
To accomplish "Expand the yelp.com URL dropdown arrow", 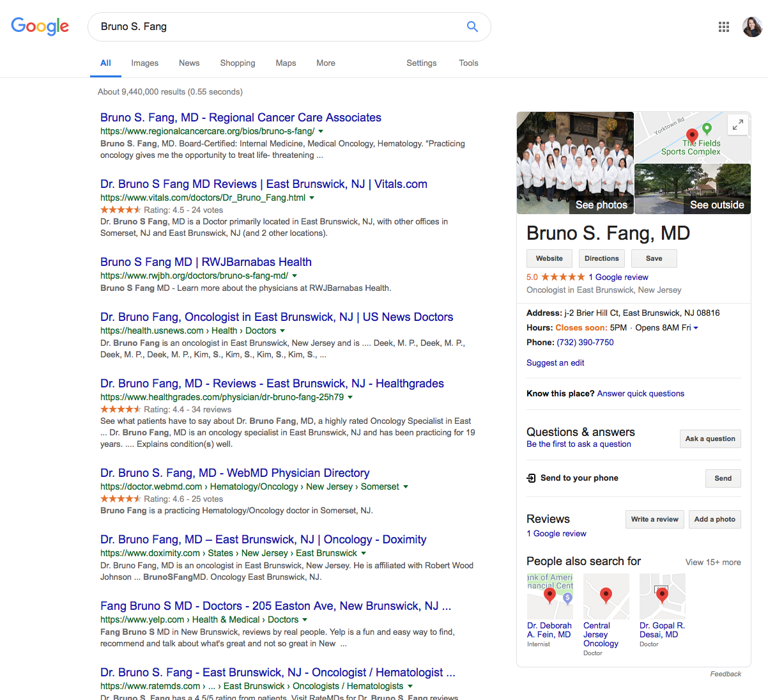I will pyautogui.click(x=305, y=619).
